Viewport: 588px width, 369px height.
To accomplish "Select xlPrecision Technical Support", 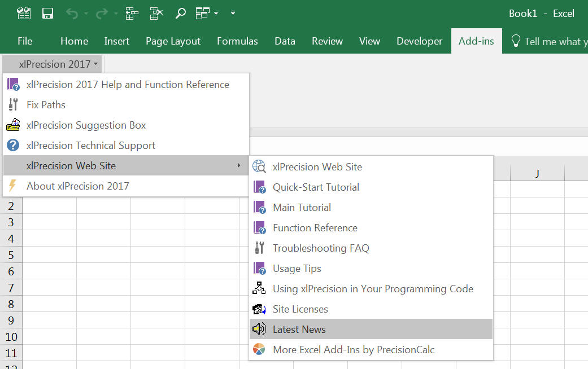I will pyautogui.click(x=126, y=145).
